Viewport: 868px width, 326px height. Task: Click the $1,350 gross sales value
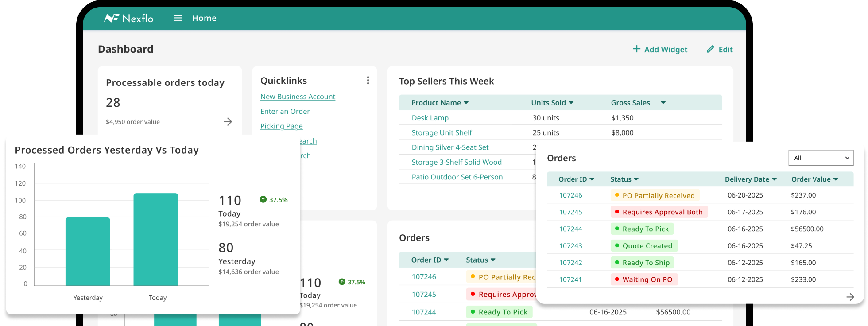pos(622,118)
